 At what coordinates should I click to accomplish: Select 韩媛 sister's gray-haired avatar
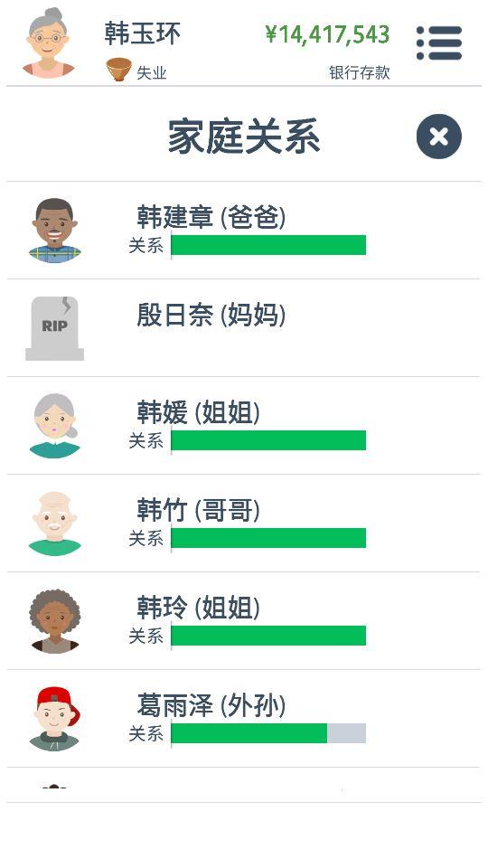pyautogui.click(x=55, y=426)
